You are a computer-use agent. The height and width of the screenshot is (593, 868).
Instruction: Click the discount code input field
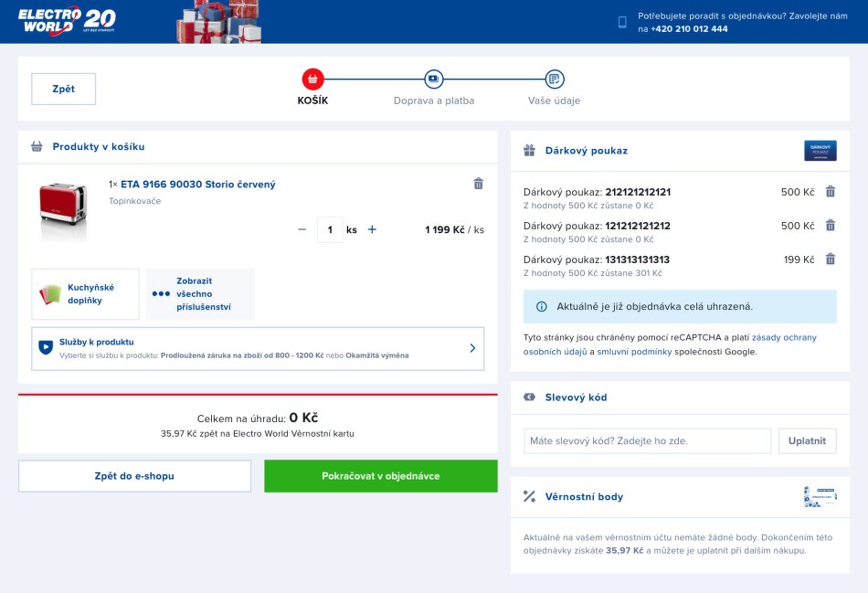[x=647, y=440]
